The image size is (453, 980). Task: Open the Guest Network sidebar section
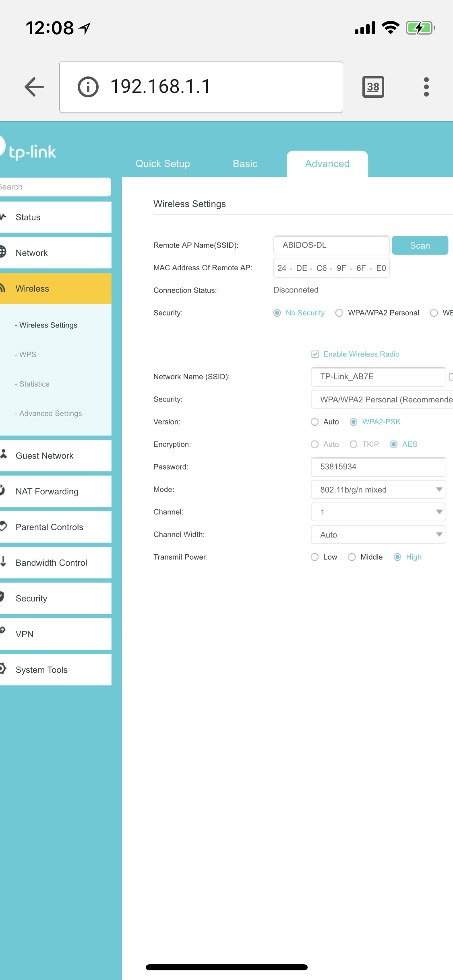click(x=44, y=455)
